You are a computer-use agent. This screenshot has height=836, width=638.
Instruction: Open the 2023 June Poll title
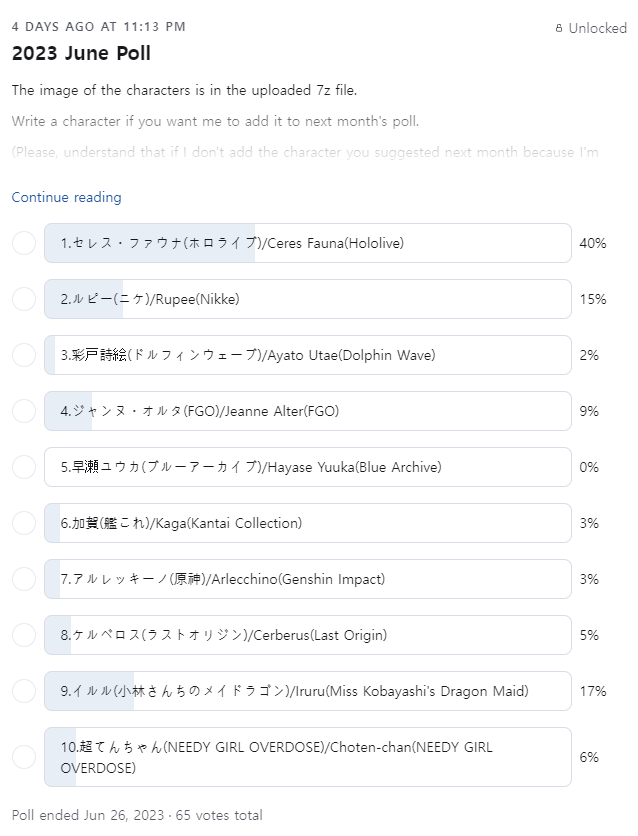click(x=81, y=54)
